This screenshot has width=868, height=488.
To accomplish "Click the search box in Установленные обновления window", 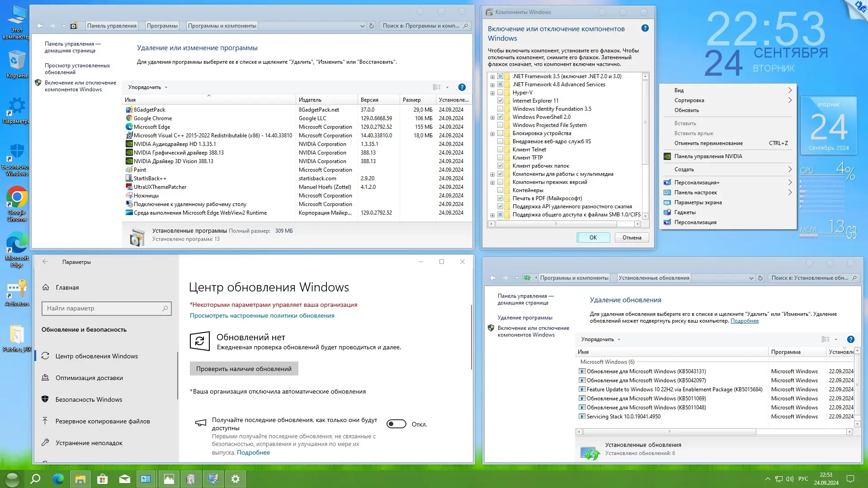I will [x=813, y=278].
